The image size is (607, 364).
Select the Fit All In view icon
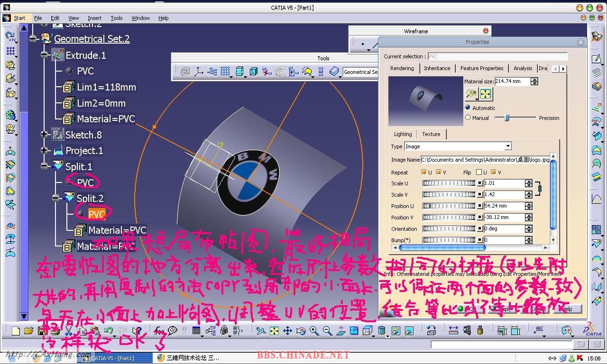(x=274, y=331)
